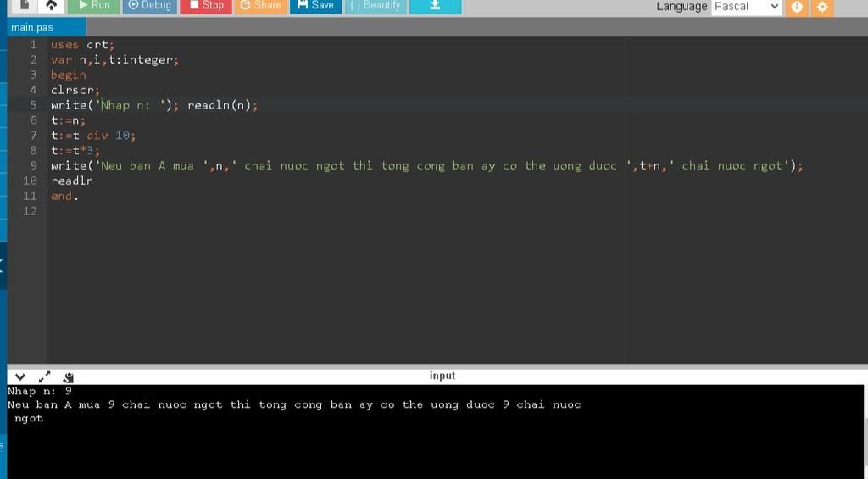Image resolution: width=868 pixels, height=479 pixels.
Task: Place cursor on 'uses crt;' line
Action: pos(82,45)
